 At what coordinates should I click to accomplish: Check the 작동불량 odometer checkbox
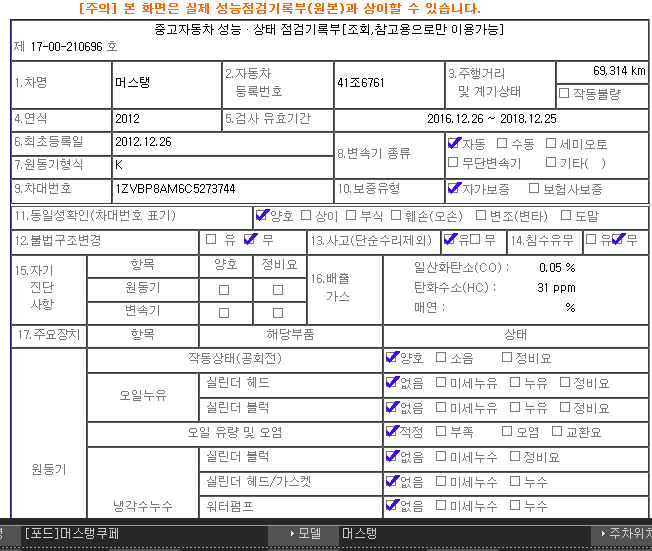564,94
